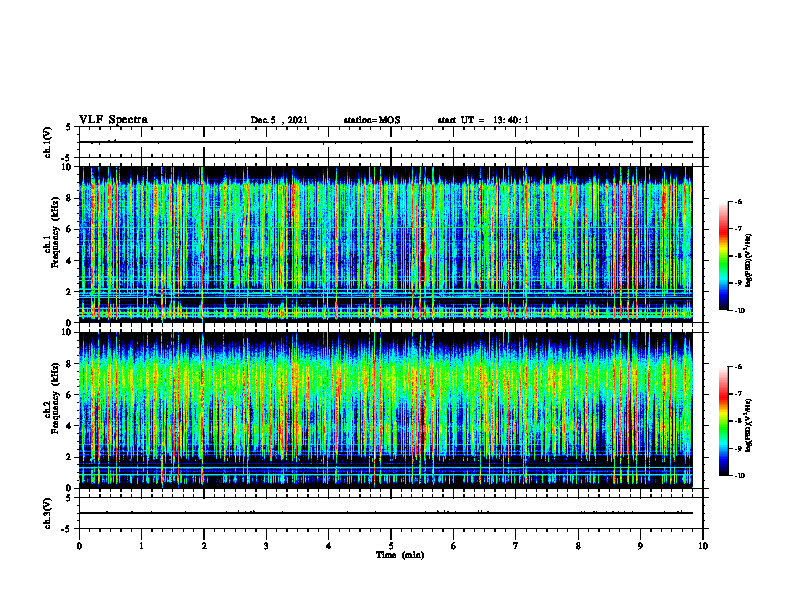This screenshot has height=612, width=792.
Task: Select the ch.2 "Frequency (kHz)" axis label
Action: pyautogui.click(x=55, y=398)
